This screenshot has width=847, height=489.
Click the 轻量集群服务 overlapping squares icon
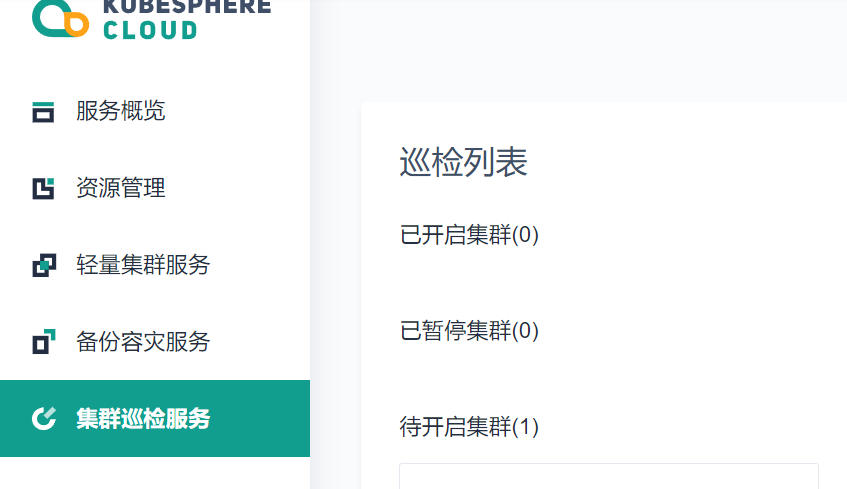[x=44, y=265]
